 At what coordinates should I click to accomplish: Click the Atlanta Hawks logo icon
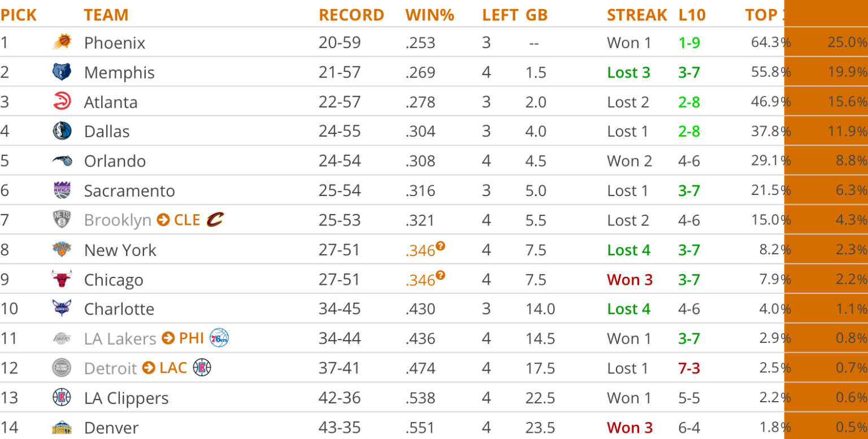coord(62,102)
